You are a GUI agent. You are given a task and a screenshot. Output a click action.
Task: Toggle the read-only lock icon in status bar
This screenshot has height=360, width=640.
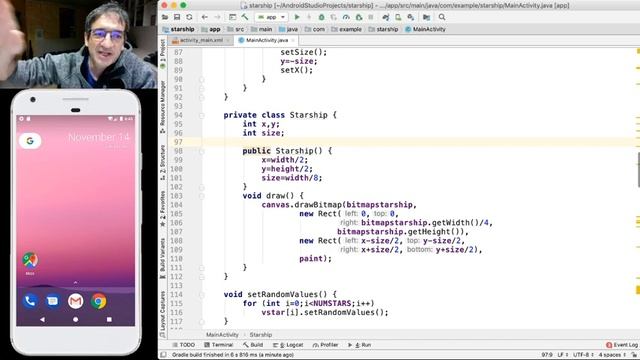pos(634,355)
